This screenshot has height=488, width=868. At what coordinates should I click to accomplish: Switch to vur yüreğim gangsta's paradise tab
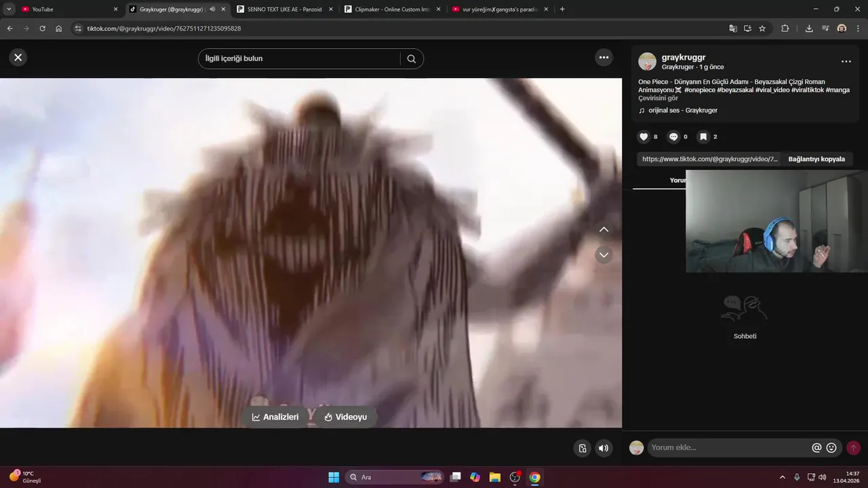tap(500, 9)
